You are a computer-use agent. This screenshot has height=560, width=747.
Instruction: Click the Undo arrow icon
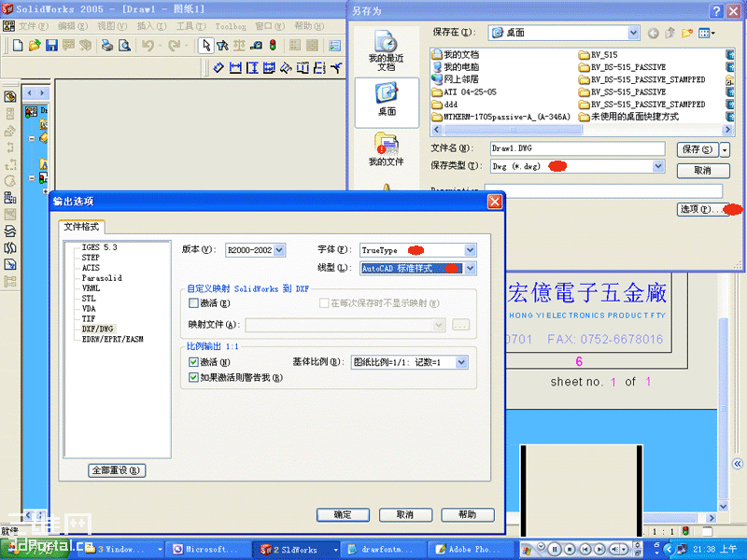146,45
